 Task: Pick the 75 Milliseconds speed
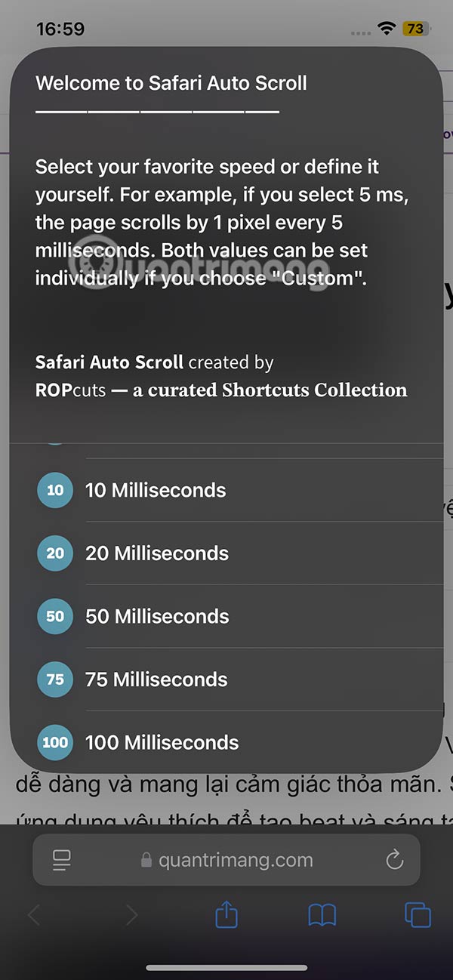[156, 680]
